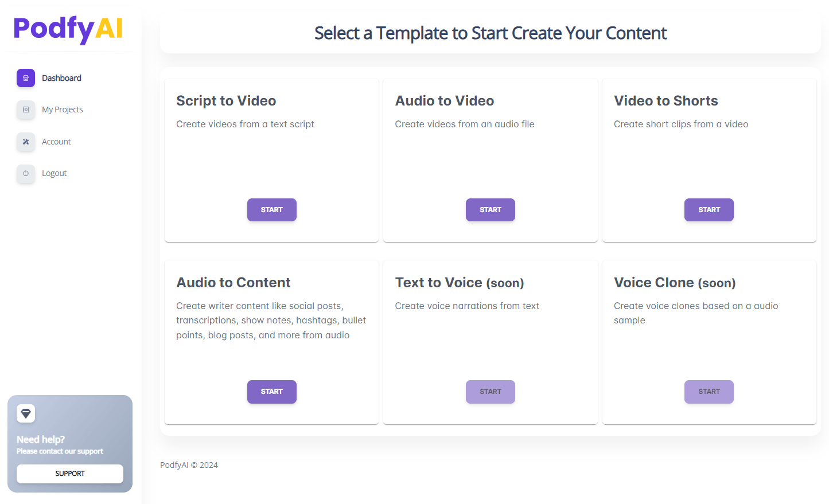Viewport: 829px width, 504px height.
Task: Start the Audio to Content template
Action: click(x=271, y=392)
